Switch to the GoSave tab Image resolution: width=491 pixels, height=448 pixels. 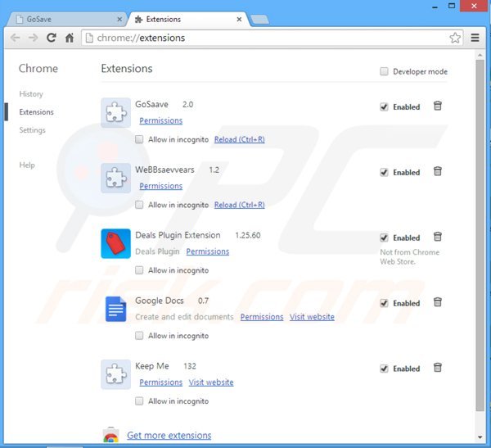click(66, 20)
